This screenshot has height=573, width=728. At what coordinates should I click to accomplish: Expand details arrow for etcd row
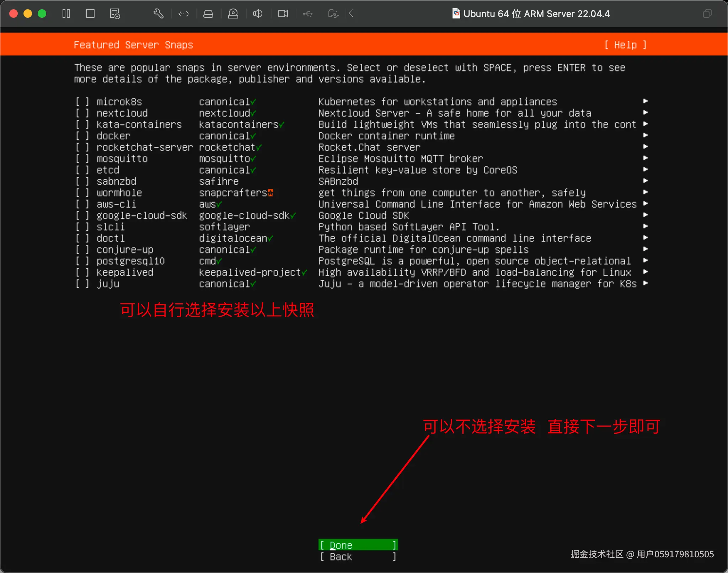(x=645, y=170)
